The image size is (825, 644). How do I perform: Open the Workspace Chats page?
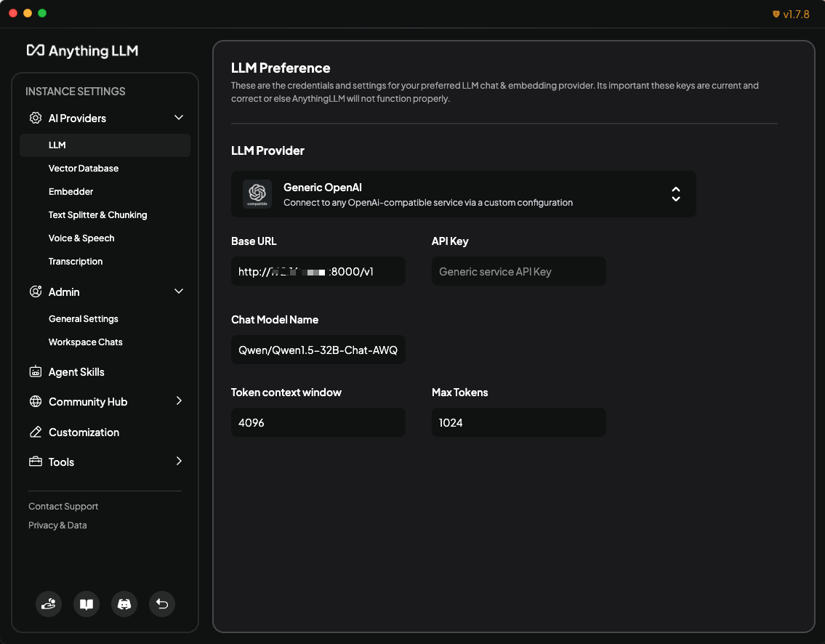click(85, 342)
